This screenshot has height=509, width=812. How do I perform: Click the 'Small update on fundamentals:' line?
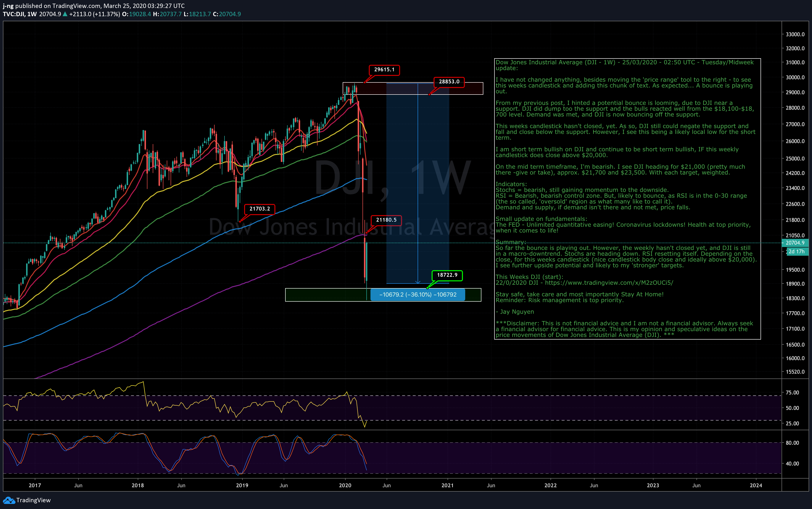pyautogui.click(x=541, y=219)
